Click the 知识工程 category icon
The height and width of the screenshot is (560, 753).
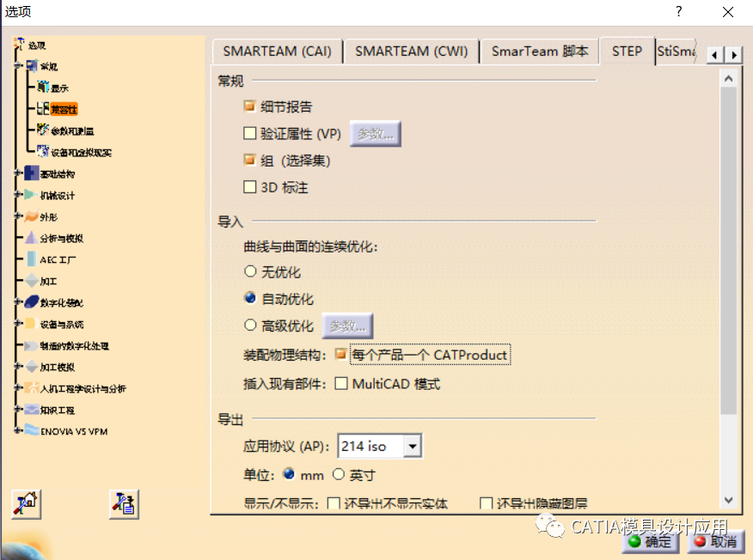pyautogui.click(x=32, y=410)
